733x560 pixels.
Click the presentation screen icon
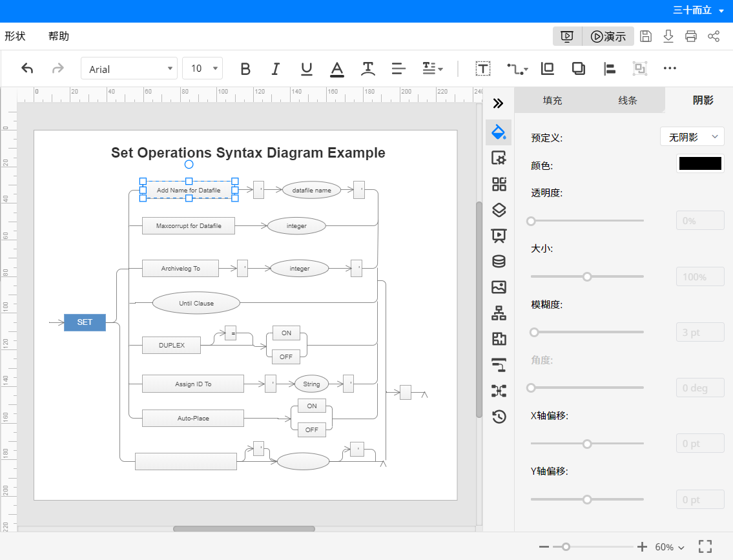pos(567,36)
